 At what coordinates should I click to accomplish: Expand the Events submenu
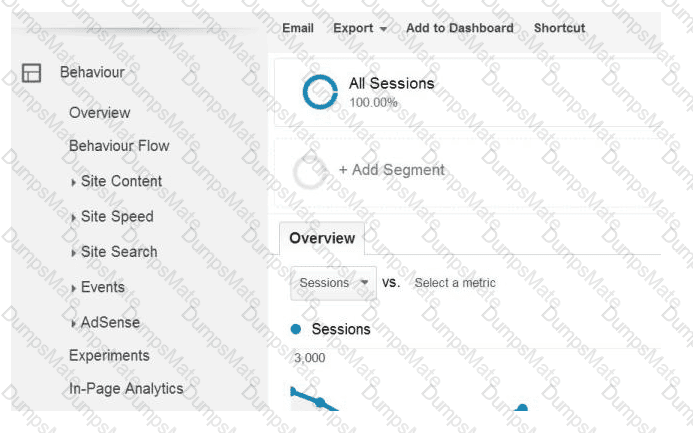(x=98, y=287)
